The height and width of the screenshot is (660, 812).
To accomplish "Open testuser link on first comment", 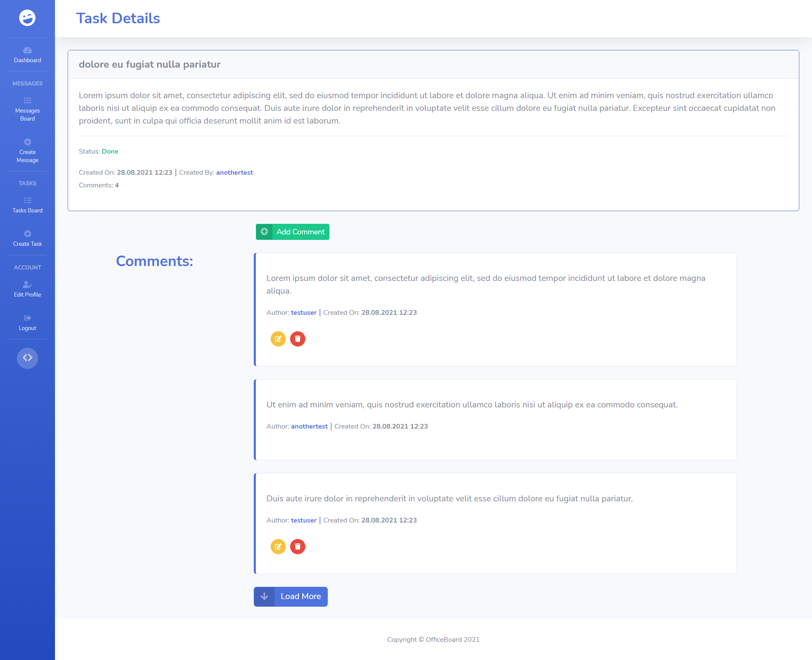I will click(x=304, y=313).
